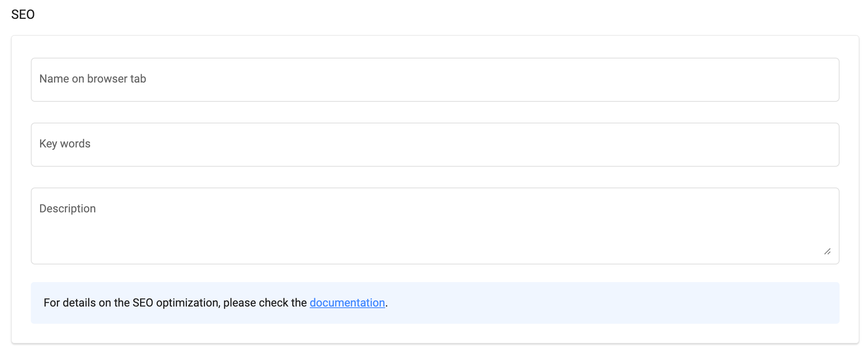Viewport: 868px width, 351px height.
Task: Click the right end of the browser tab name field
Action: (x=817, y=80)
